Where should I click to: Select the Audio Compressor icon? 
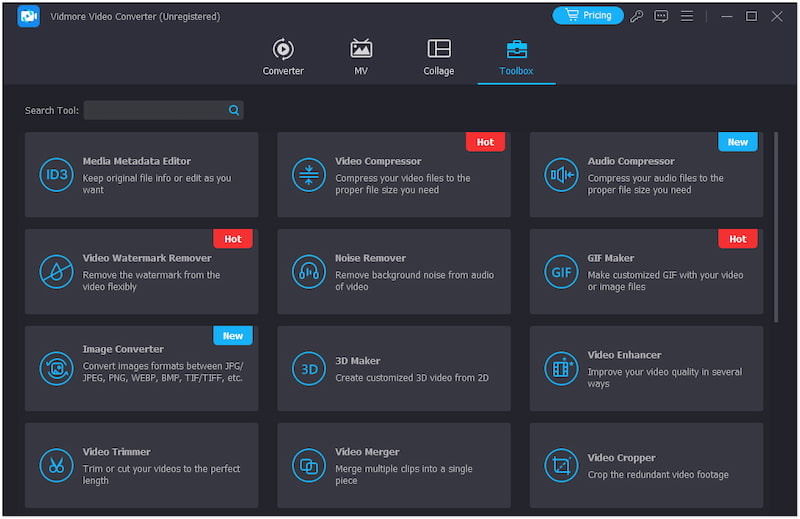pyautogui.click(x=561, y=175)
